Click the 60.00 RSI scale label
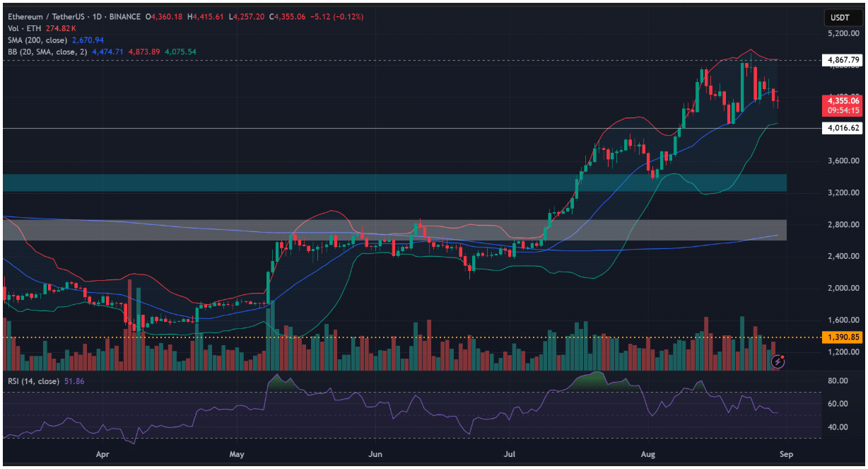This screenshot has height=469, width=868. click(838, 404)
